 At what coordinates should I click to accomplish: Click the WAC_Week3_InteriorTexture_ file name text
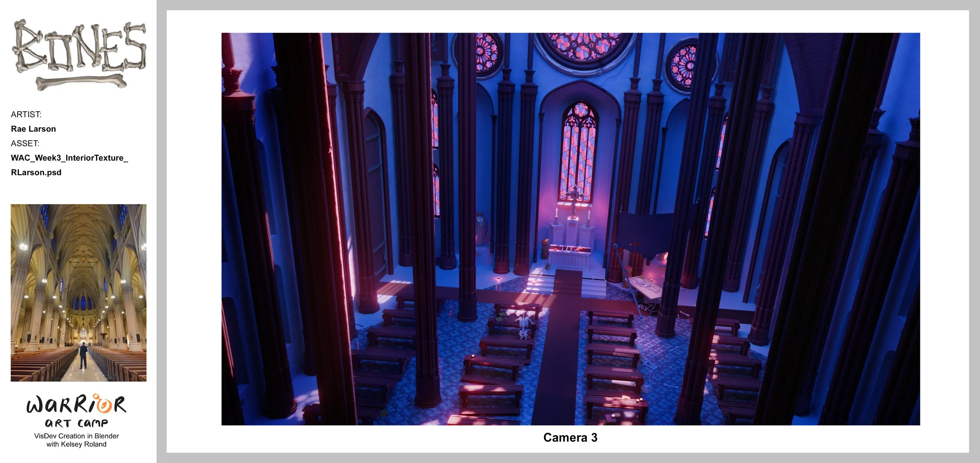click(x=69, y=158)
